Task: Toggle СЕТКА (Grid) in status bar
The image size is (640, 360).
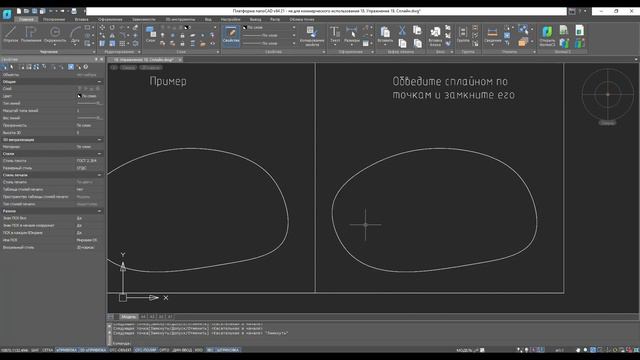Action: 47,350
